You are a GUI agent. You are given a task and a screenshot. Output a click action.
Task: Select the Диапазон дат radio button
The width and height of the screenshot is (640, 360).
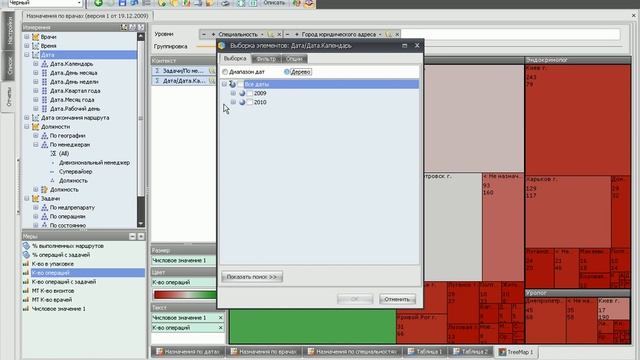point(225,72)
